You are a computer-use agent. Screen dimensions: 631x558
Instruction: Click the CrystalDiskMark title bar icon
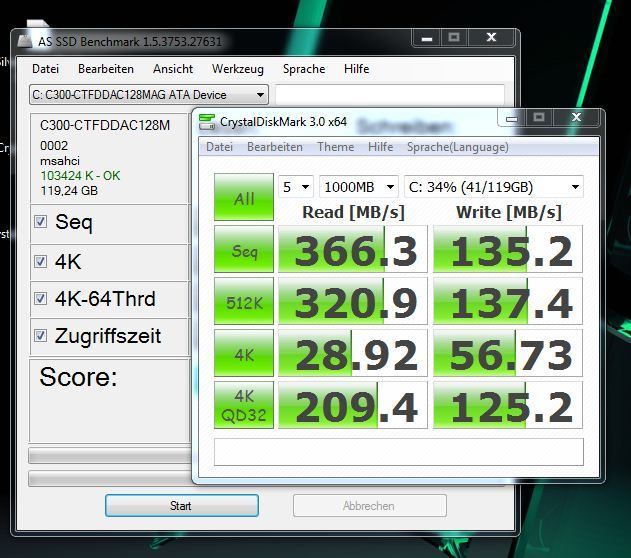207,122
